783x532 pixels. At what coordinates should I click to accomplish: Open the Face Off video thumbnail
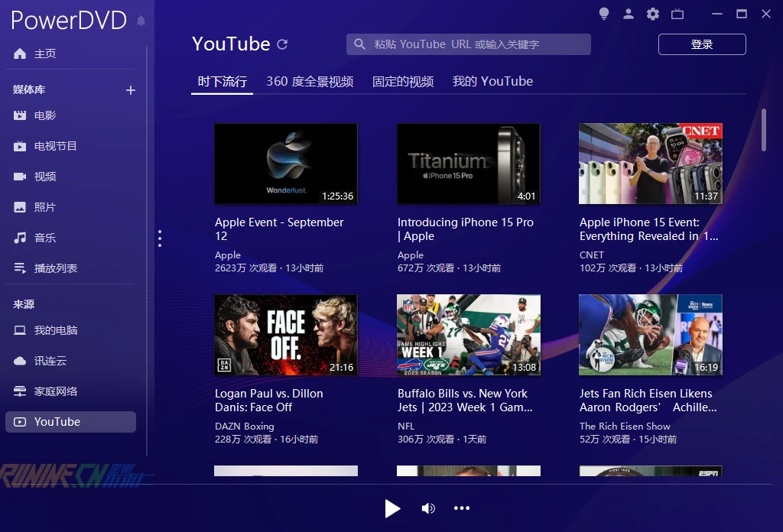(x=286, y=335)
